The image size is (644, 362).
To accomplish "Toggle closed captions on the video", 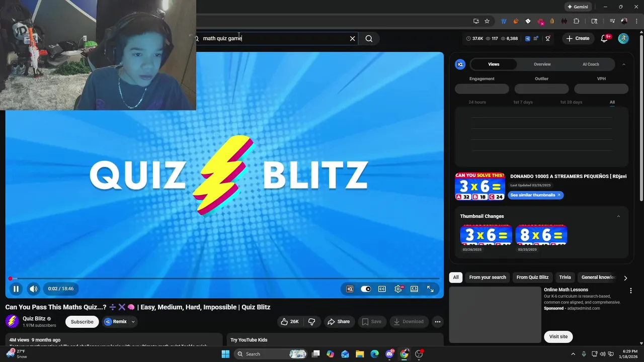I will [382, 289].
